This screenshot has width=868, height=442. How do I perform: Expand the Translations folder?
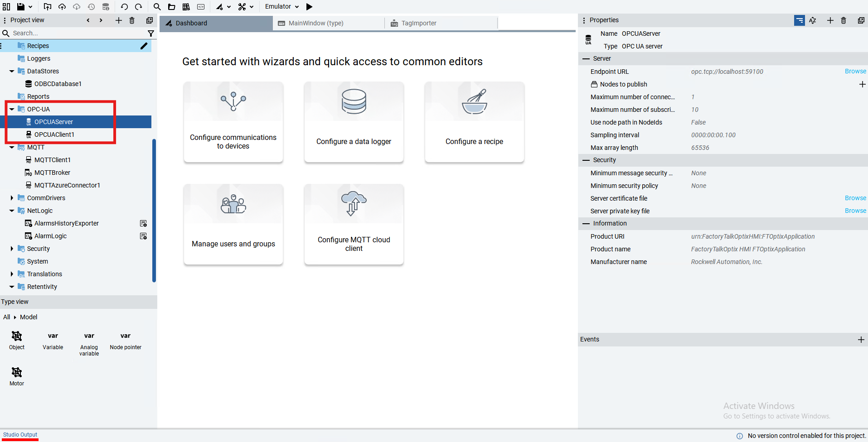pyautogui.click(x=12, y=274)
